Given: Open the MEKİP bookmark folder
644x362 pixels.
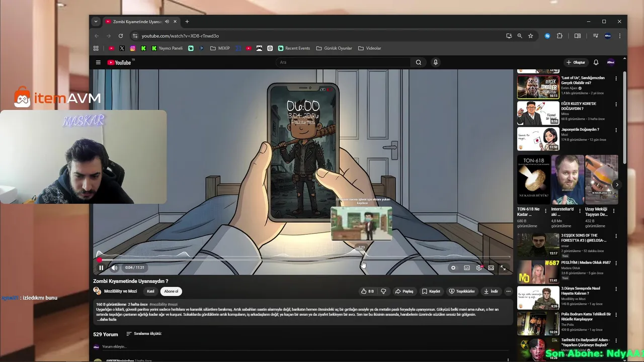Looking at the screenshot, I should (220, 48).
